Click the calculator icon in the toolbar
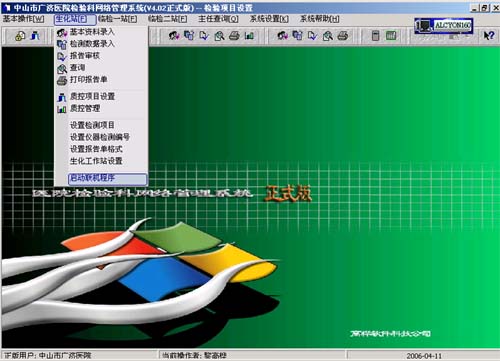 click(375, 36)
